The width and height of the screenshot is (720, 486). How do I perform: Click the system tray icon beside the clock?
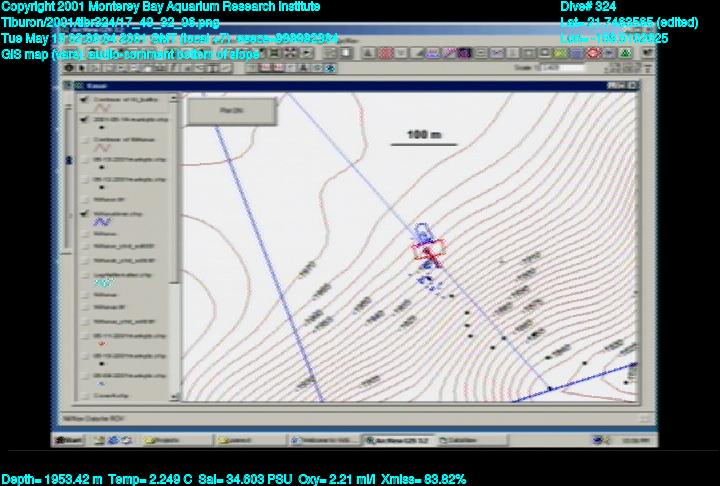click(x=601, y=438)
